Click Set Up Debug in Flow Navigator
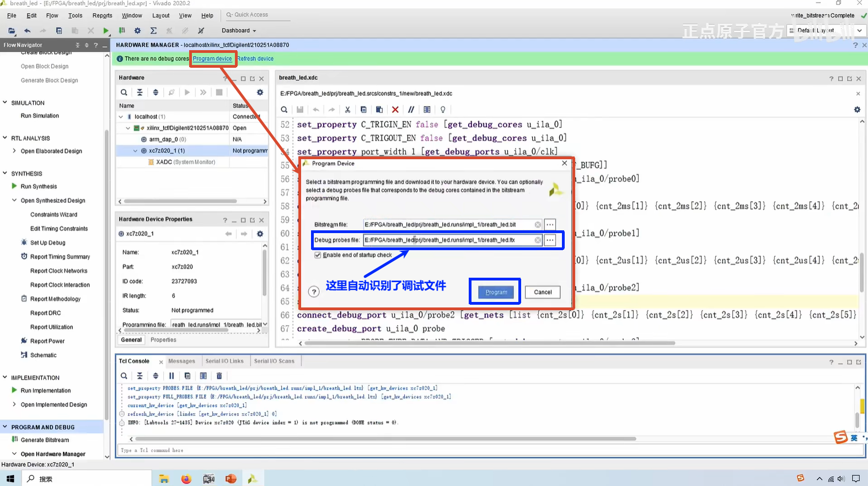The width and height of the screenshot is (868, 486). [47, 243]
